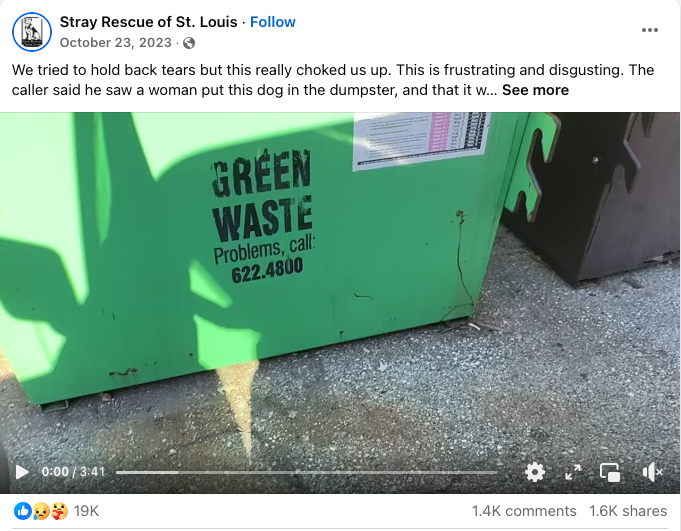Click the public globe privacy icon

point(189,43)
